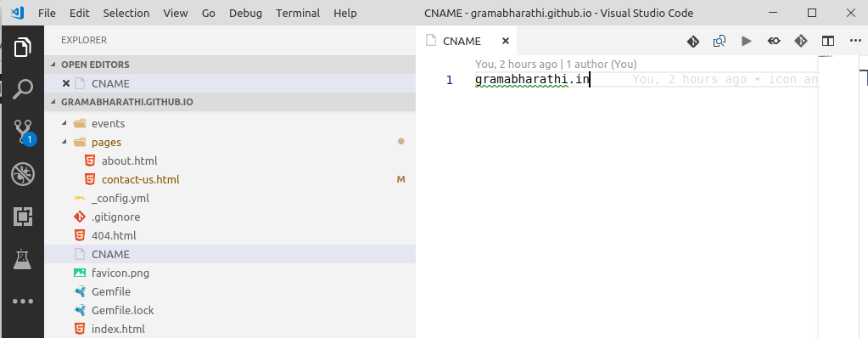Open the modified contact-us.html file
The height and width of the screenshot is (338, 868).
(230, 180)
